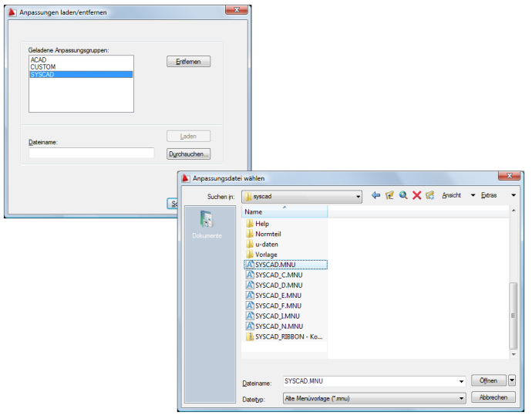Select file SYSCAD_F.MNU

pos(274,306)
